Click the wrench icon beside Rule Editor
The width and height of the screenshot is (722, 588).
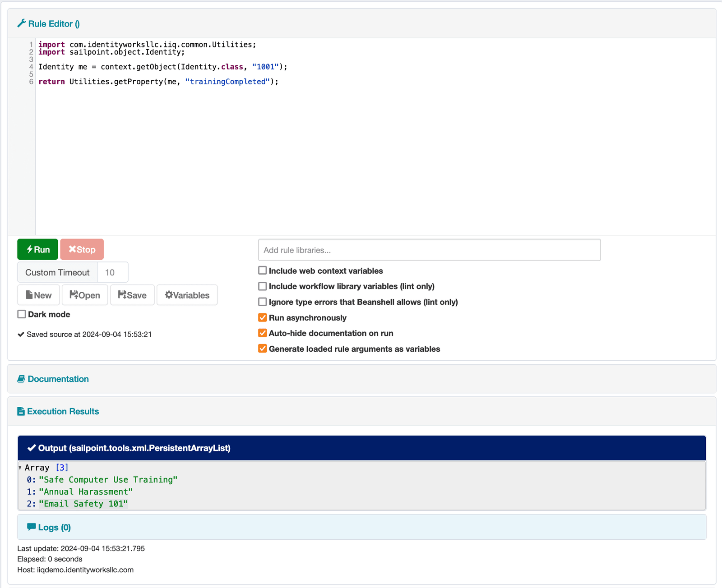click(x=21, y=23)
